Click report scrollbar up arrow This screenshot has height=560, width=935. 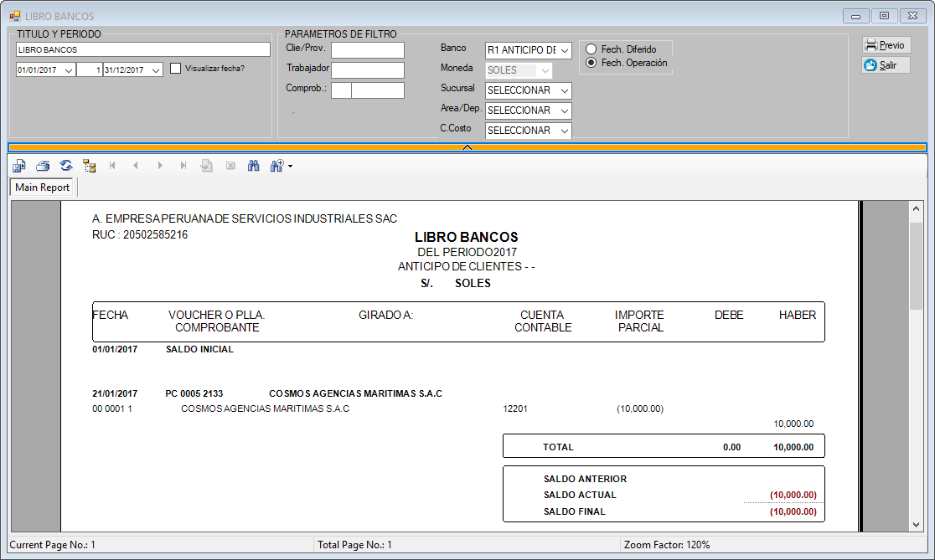(916, 208)
